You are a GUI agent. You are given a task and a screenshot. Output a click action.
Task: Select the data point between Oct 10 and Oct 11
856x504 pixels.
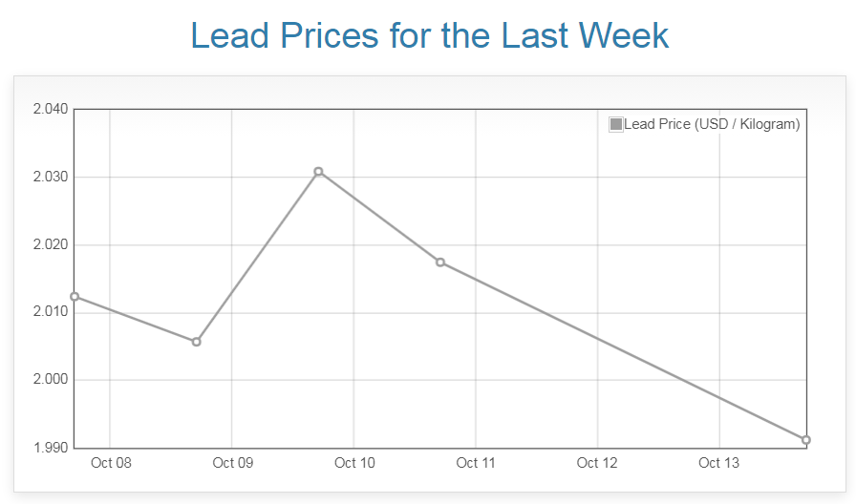(x=440, y=262)
